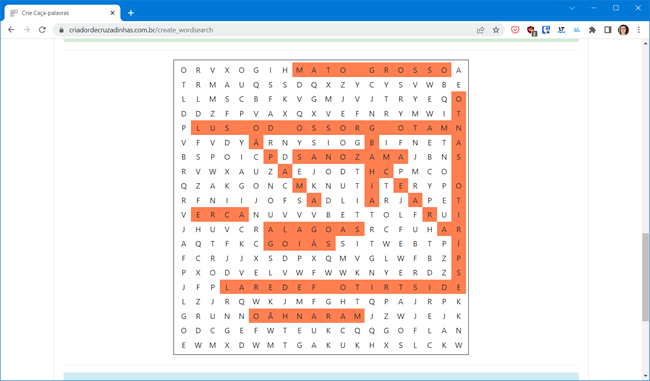
Task: Toggle the browser side panel
Action: (x=608, y=30)
